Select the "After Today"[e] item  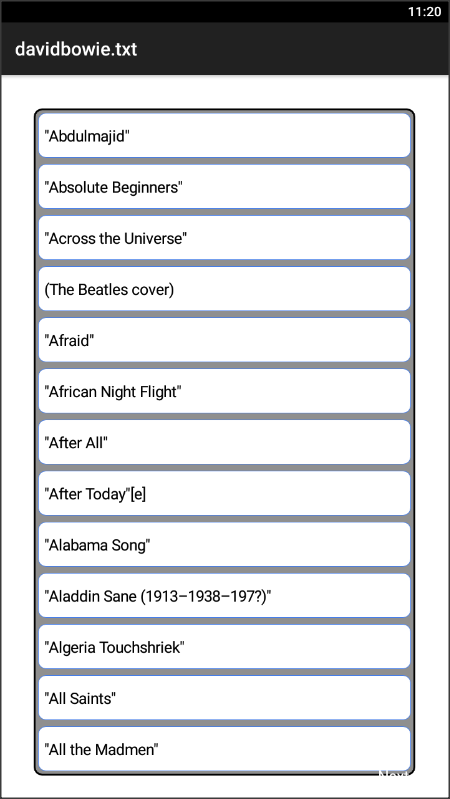coord(224,493)
